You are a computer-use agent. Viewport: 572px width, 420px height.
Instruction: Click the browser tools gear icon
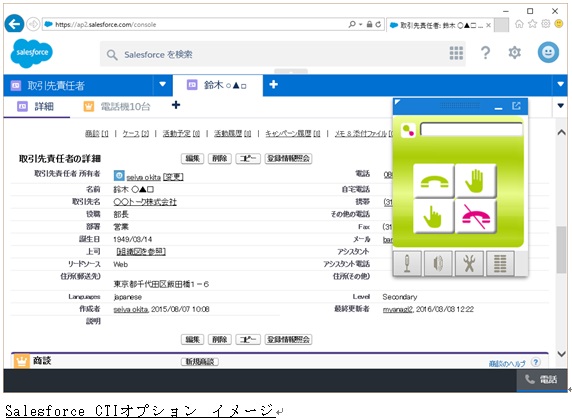[545, 24]
